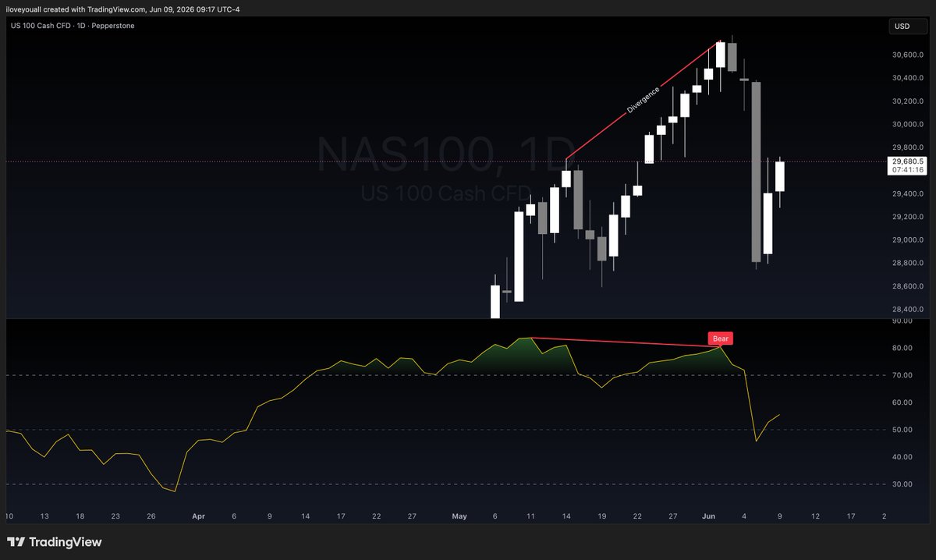This screenshot has height=560, width=936.
Task: Click the created with TradingView.com header text
Action: (95, 9)
